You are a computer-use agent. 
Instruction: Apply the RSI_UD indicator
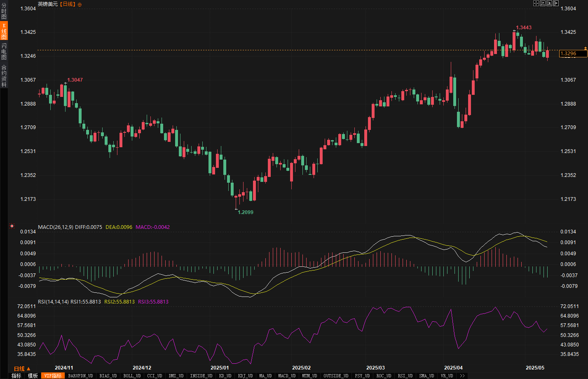405,376
